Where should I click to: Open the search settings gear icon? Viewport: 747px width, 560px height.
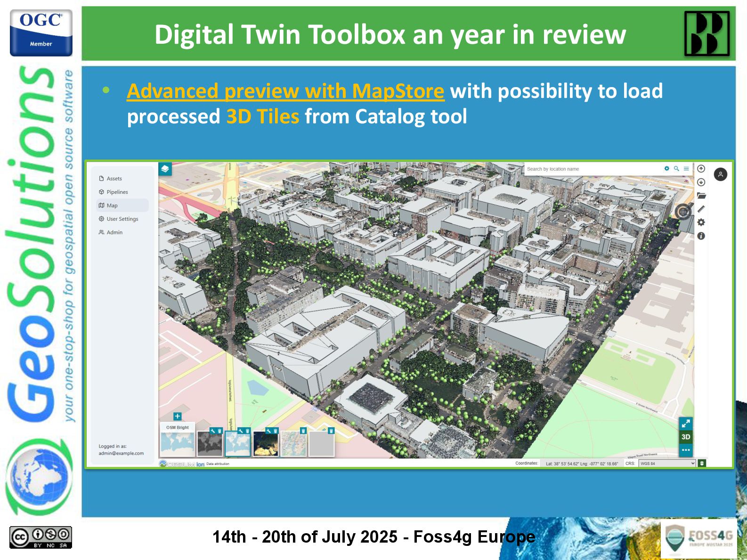coord(666,168)
